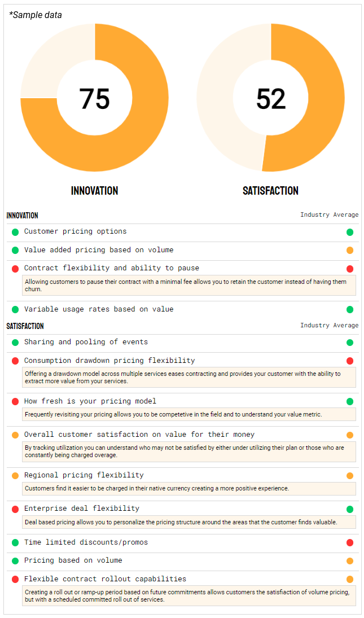Click orange dot beside Overall customer satisfaction
364x618 pixels.
(x=15, y=435)
